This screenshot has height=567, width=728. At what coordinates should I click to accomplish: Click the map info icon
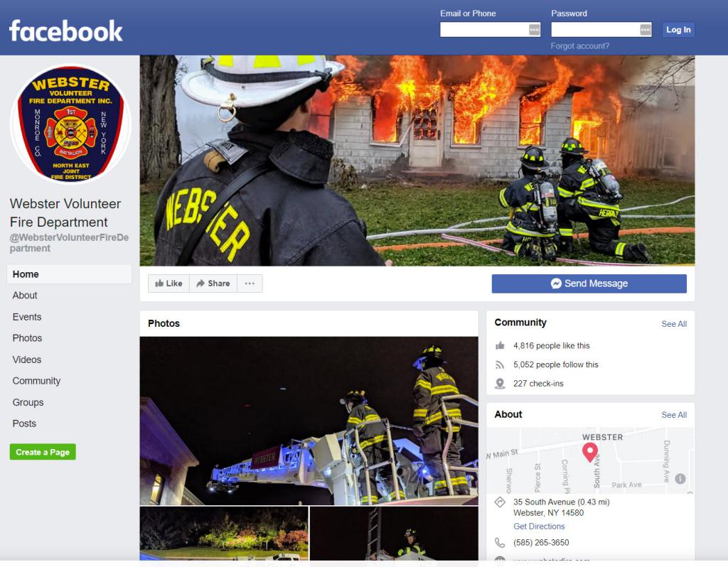pos(680,478)
